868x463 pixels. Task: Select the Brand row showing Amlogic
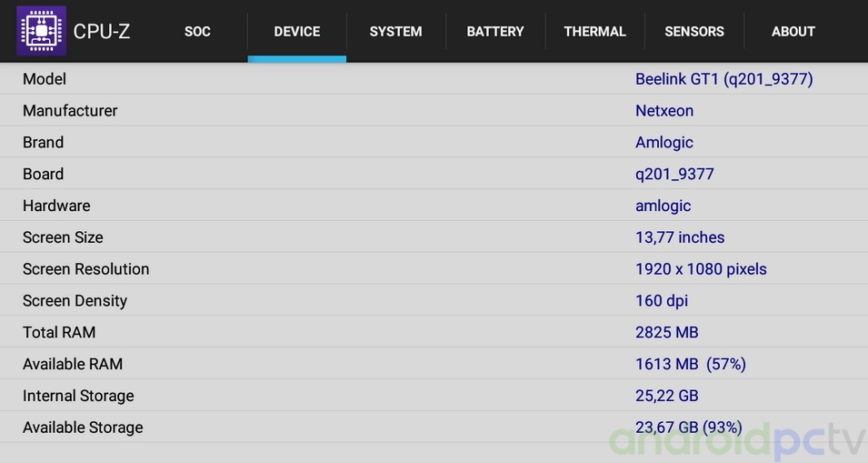click(x=434, y=143)
